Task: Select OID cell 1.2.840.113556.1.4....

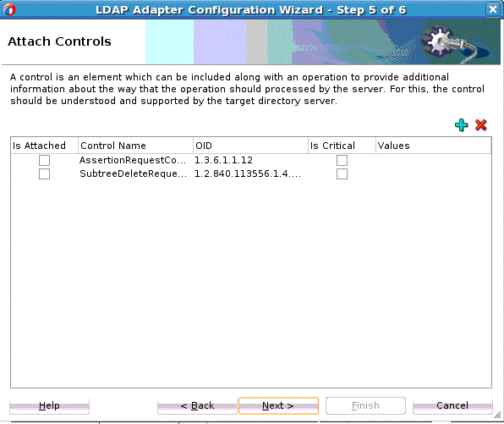Action: (x=250, y=173)
